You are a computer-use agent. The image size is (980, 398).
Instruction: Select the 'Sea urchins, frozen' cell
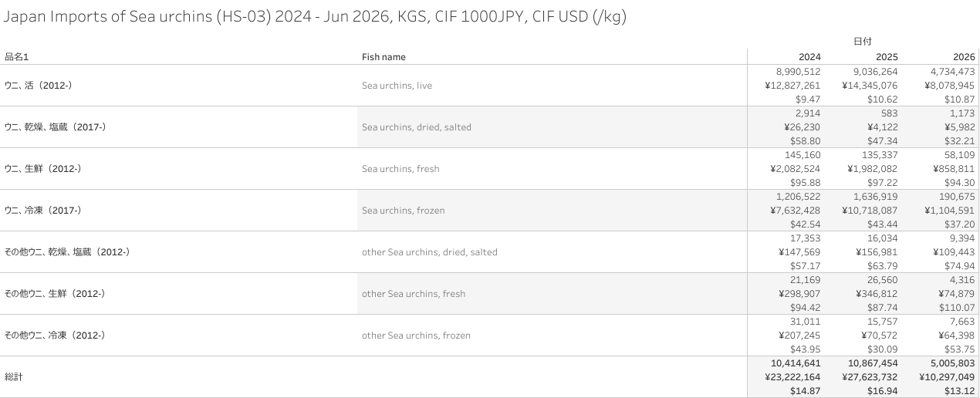tap(403, 211)
